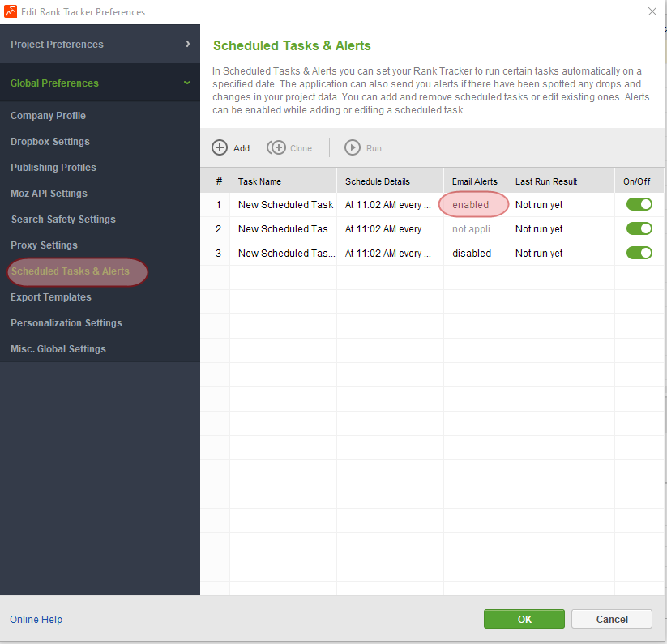Open Export Templates
667x644 pixels.
[x=51, y=297]
